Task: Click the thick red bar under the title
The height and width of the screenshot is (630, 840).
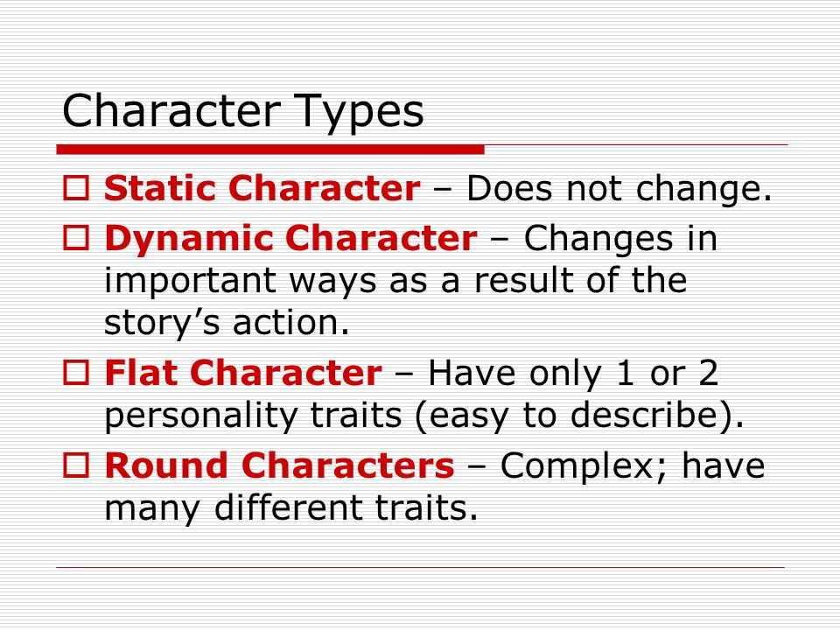Action: click(270, 150)
